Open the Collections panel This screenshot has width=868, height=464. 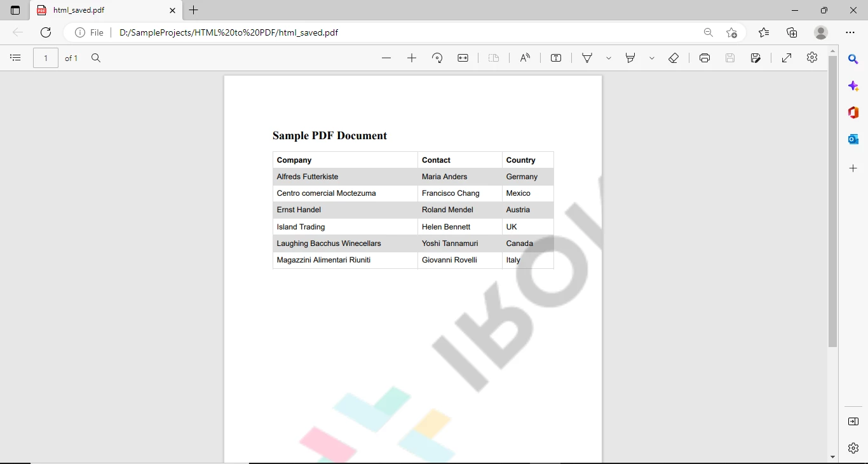[792, 32]
